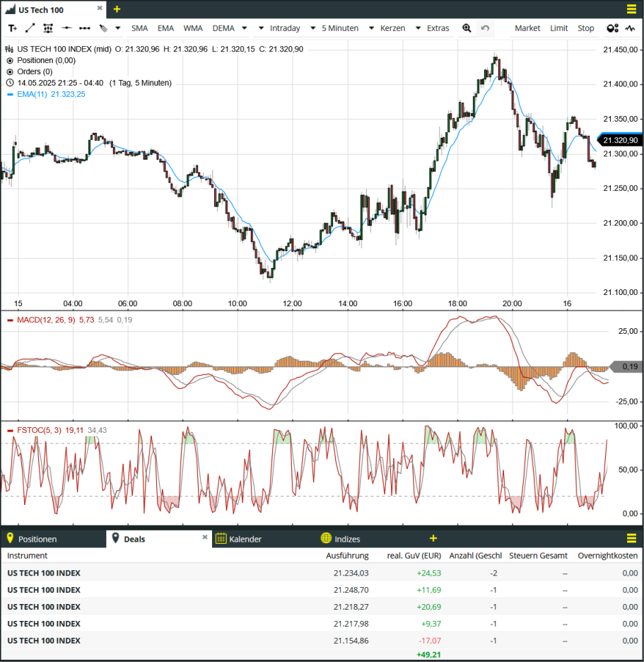Place a Limit order
Screen dimensions: 644x662
pyautogui.click(x=558, y=28)
